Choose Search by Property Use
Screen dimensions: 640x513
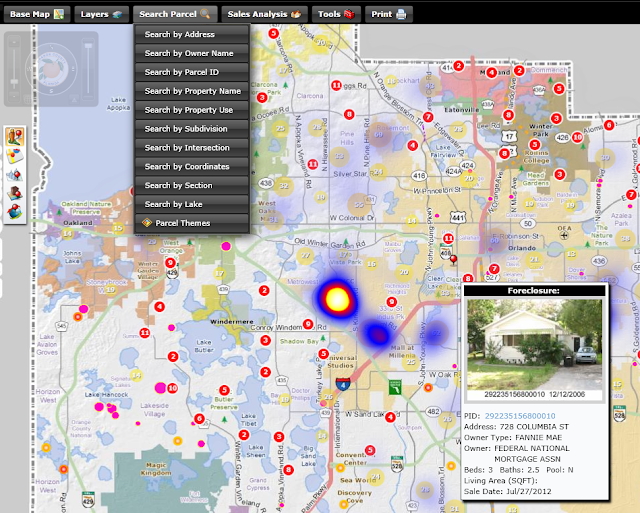[192, 110]
